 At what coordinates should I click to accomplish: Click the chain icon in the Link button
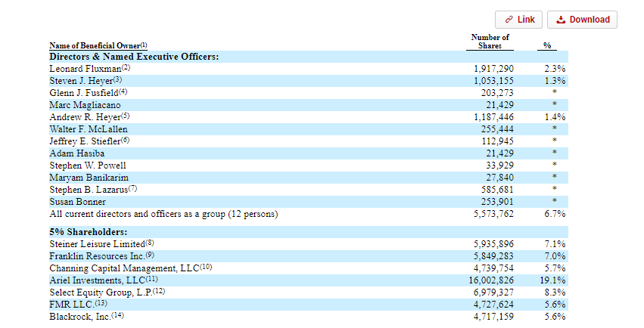click(509, 20)
